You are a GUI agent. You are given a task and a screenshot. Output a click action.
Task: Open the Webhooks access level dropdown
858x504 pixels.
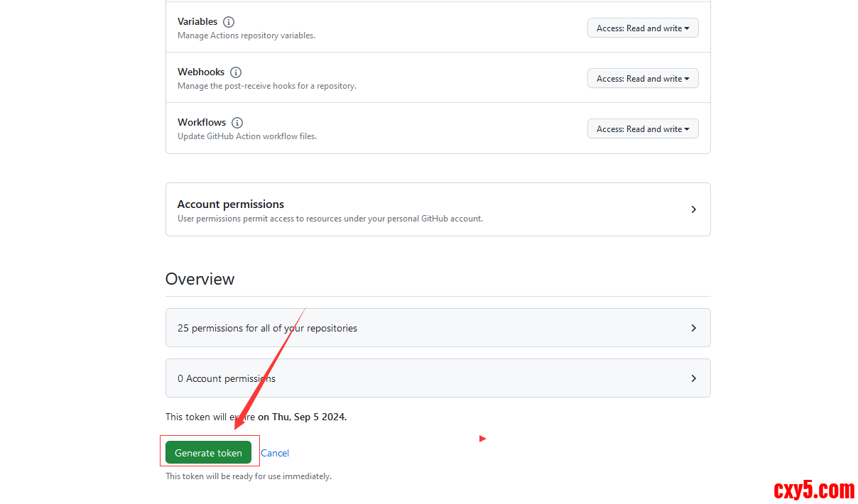[x=643, y=79]
